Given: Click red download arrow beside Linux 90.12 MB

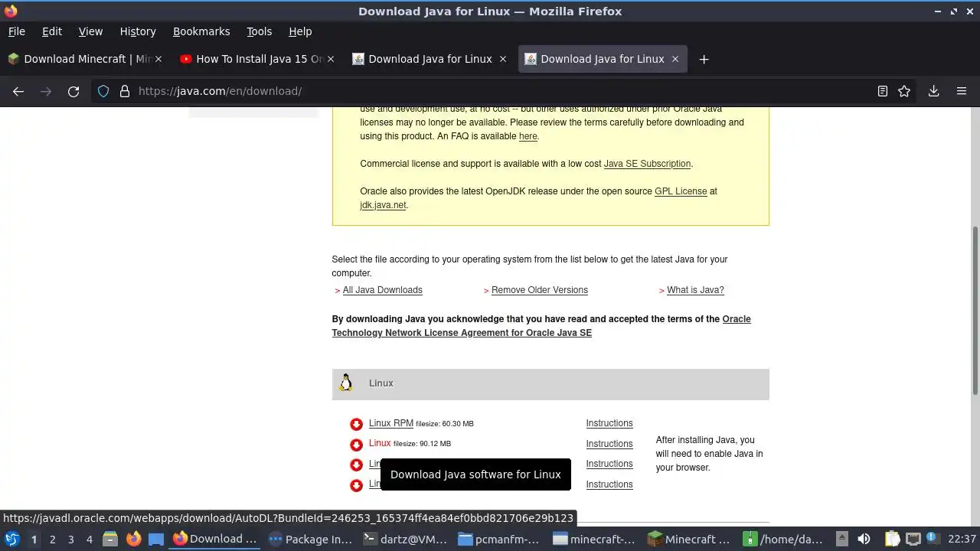Looking at the screenshot, I should click(x=356, y=445).
